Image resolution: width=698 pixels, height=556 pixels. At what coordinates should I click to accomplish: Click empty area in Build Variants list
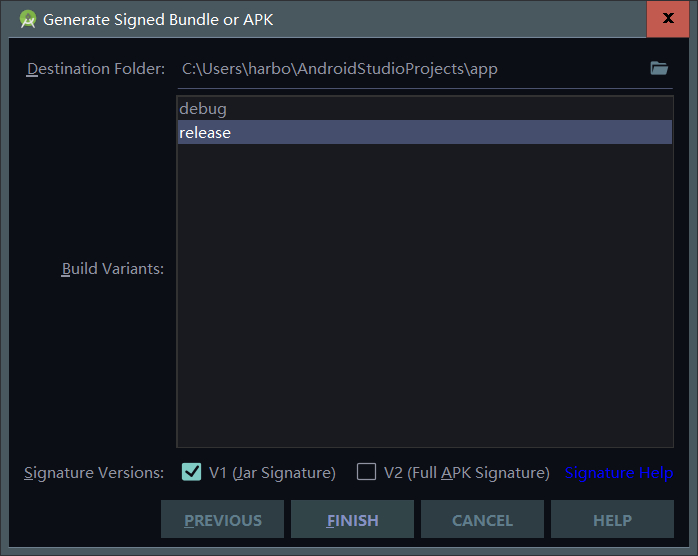point(425,294)
